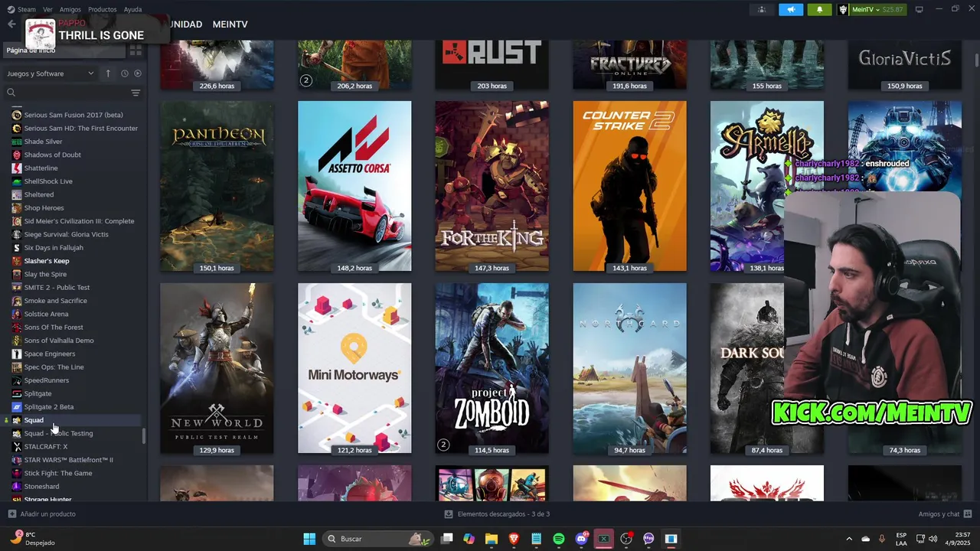
Task: Open Amigos y chat
Action: 945,514
